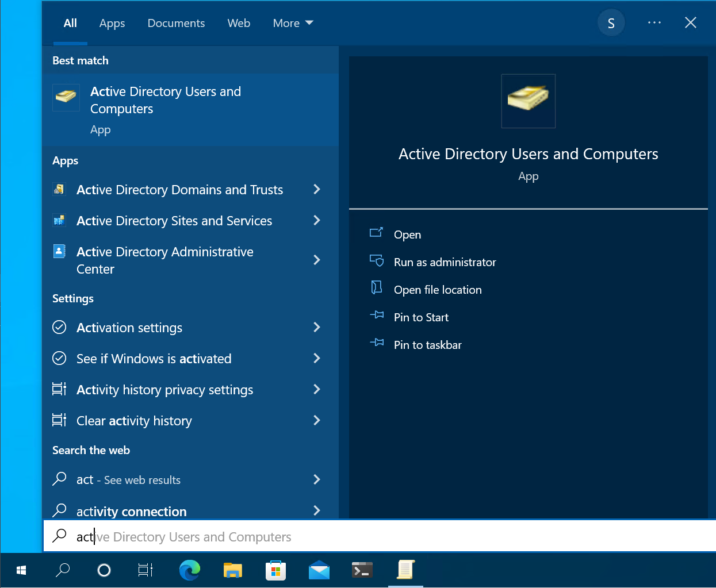Click the Run as administrator shield icon
This screenshot has height=588, width=716.
377,261
